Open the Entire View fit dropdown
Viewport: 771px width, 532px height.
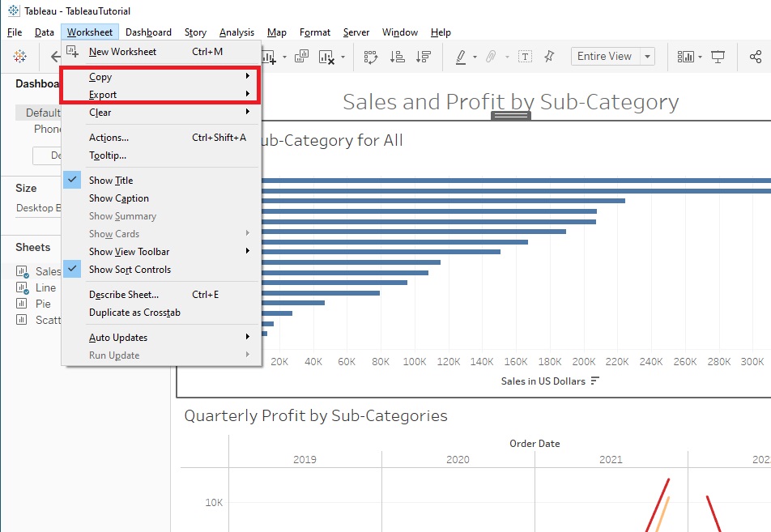648,57
